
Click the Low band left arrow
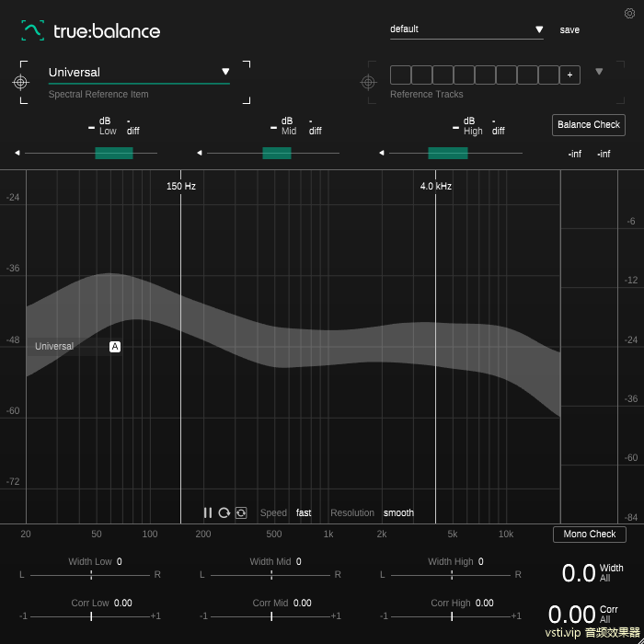17,153
